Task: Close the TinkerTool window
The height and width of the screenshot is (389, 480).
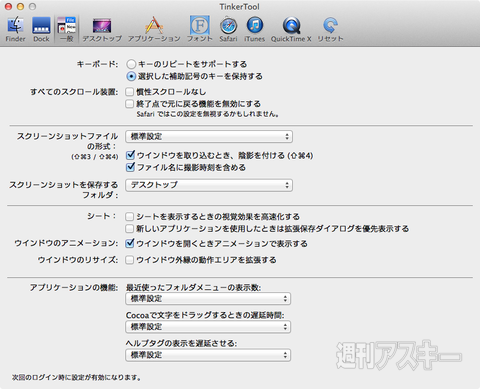Action: (x=8, y=6)
